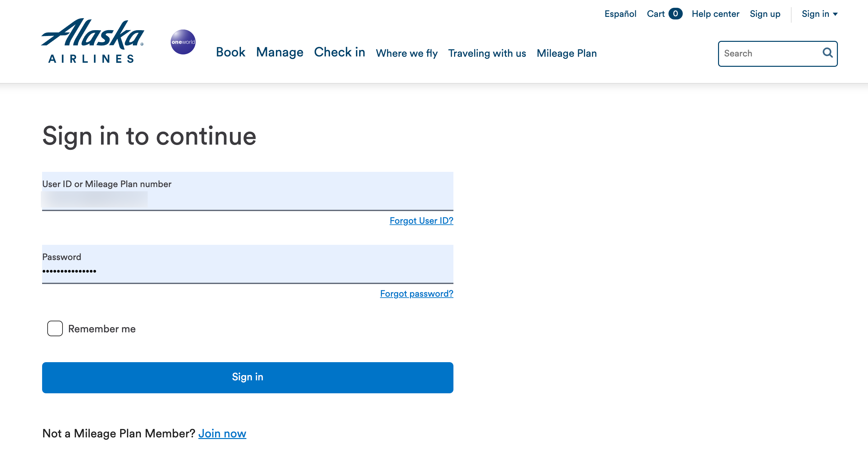Screen dimensions: 868x463
Task: Click the Sign in button
Action: point(247,377)
